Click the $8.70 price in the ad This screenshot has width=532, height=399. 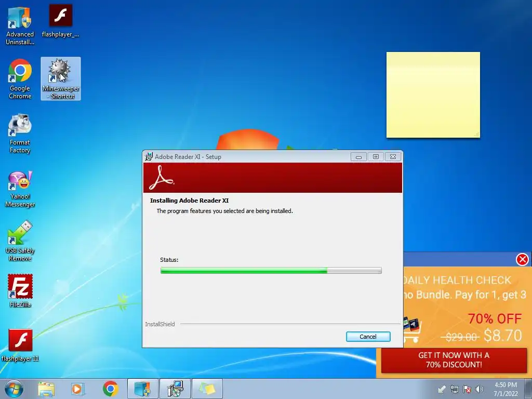[502, 335]
